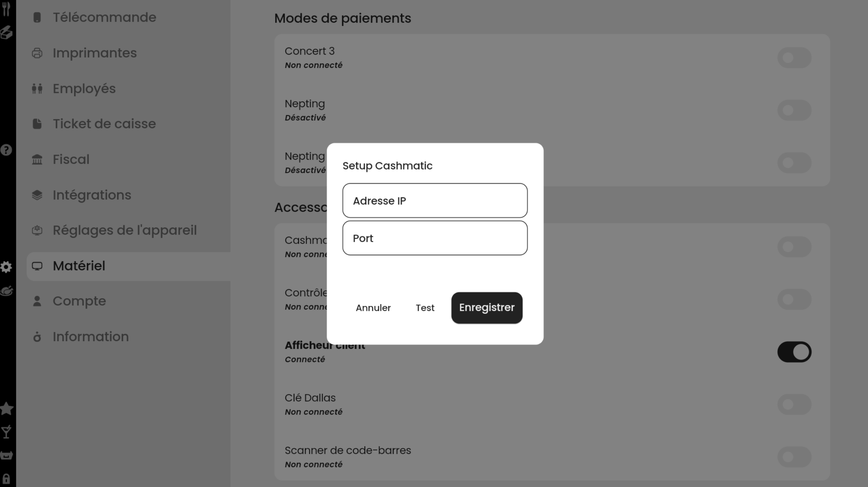This screenshot has width=868, height=487.
Task: Click the roast chicken dish icon
Action: pyautogui.click(x=6, y=291)
